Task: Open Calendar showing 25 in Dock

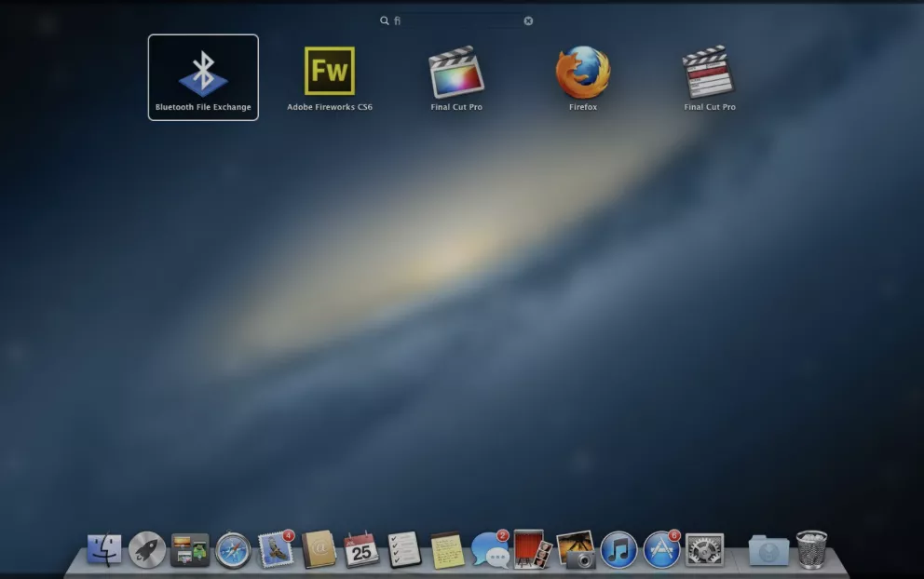Action: (361, 549)
